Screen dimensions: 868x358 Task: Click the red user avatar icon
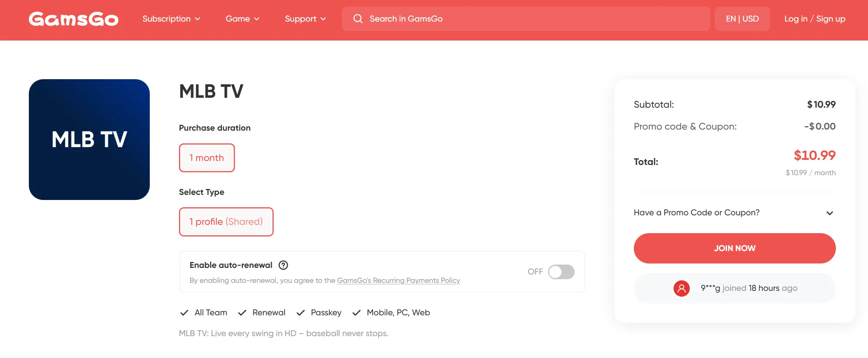tap(681, 288)
